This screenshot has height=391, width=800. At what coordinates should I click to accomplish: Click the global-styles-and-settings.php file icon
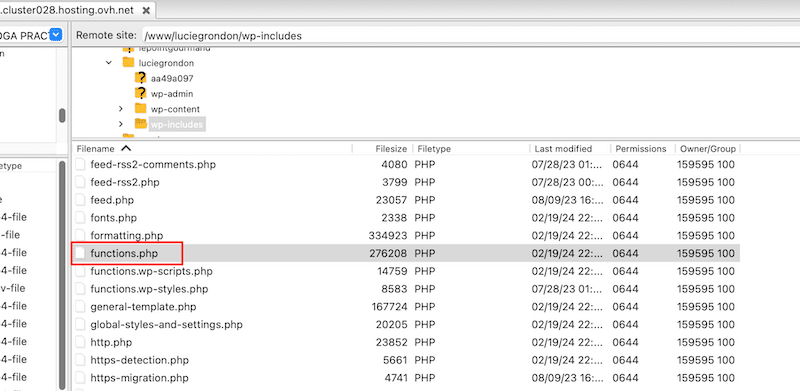80,325
